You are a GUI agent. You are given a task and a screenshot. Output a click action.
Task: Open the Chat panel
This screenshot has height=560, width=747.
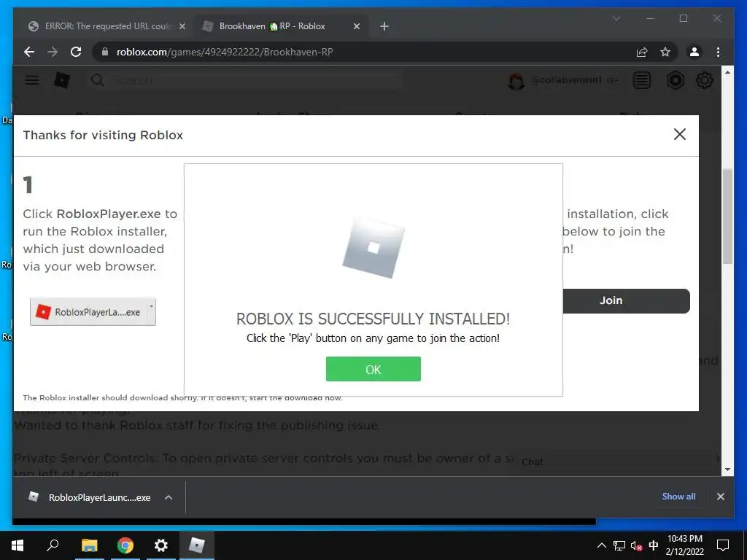pos(532,462)
